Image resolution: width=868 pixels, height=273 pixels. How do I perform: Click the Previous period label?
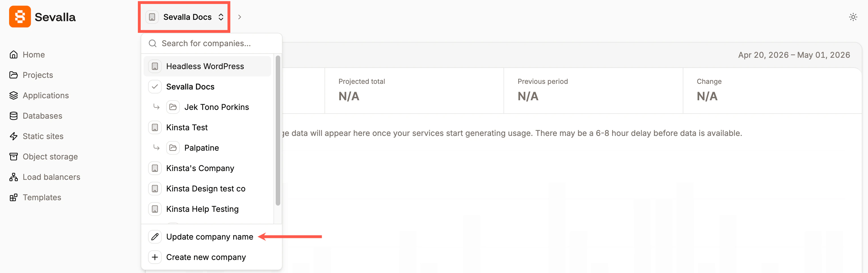click(x=542, y=81)
